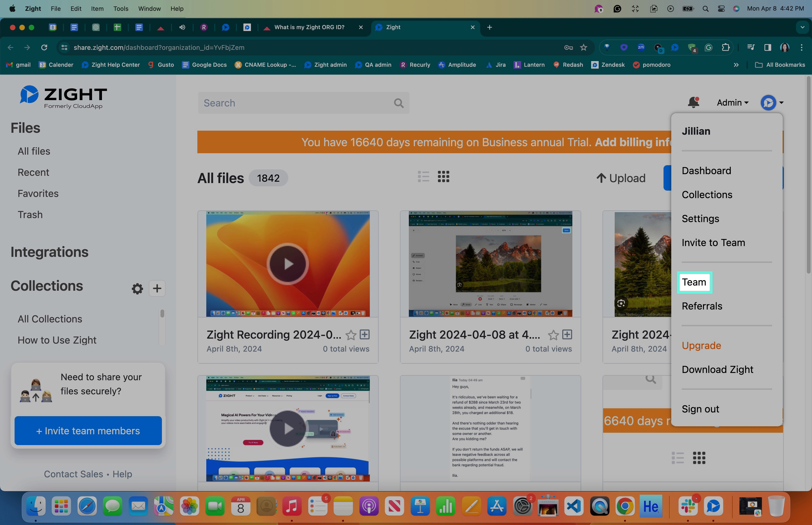Reload the page with browser refresh icon

coord(44,47)
